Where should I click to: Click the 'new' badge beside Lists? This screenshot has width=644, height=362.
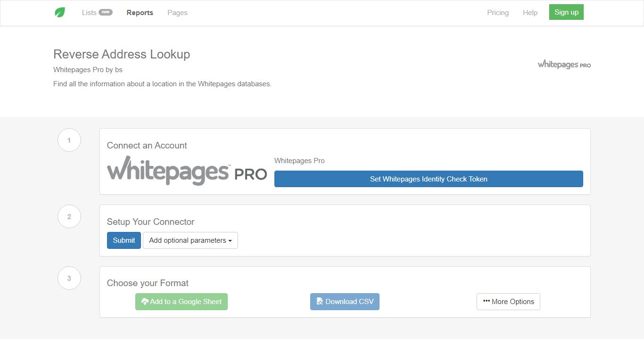coord(106,12)
